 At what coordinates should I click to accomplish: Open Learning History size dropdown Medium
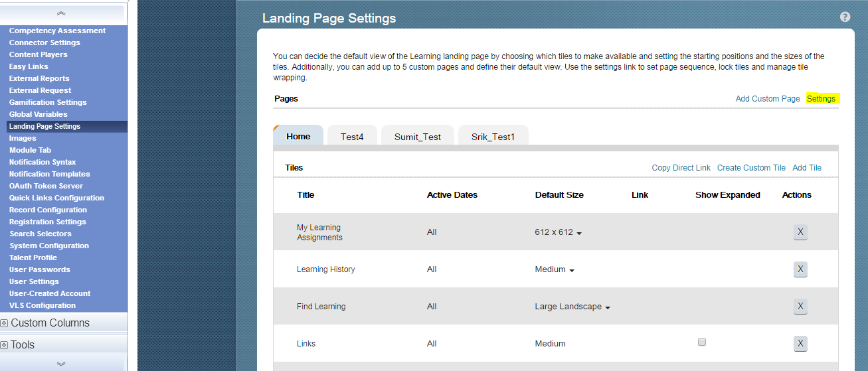click(x=555, y=269)
